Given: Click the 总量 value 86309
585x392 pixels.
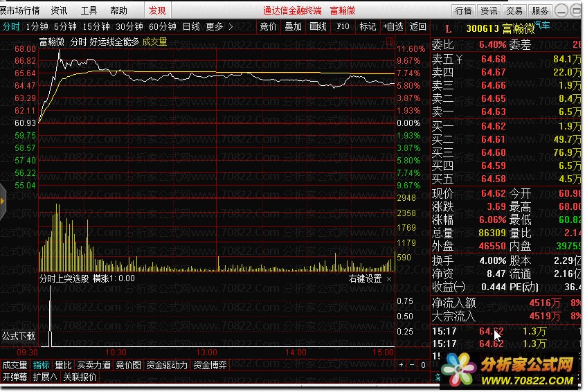Looking at the screenshot, I should click(492, 233).
